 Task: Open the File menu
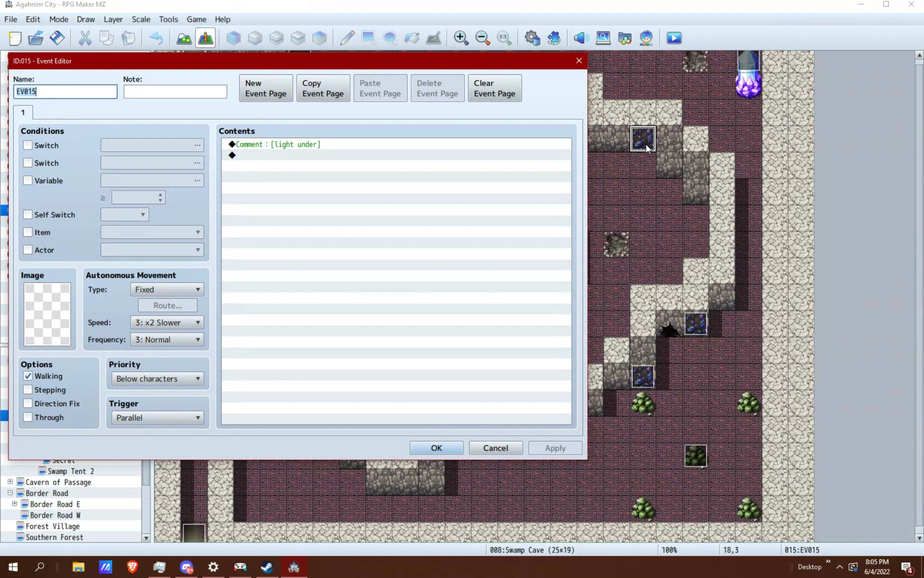(x=11, y=19)
